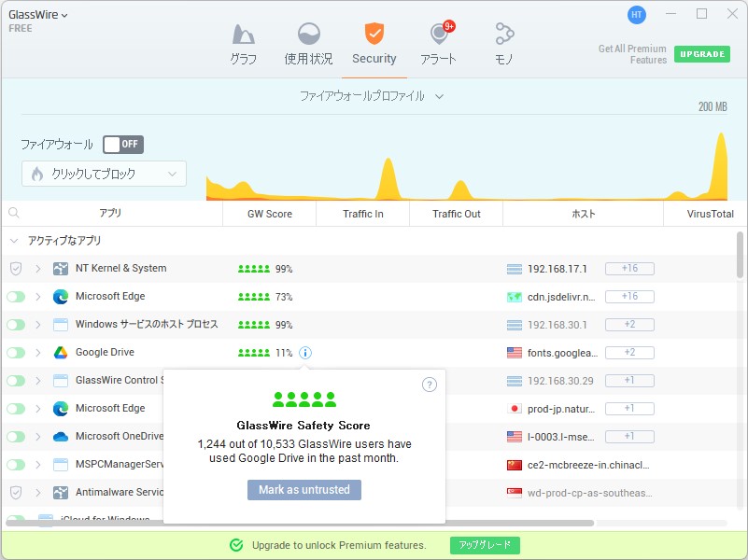Viewport: 748px width, 560px height.
Task: Toggle the GlassWire Control Service switch
Action: (x=16, y=381)
